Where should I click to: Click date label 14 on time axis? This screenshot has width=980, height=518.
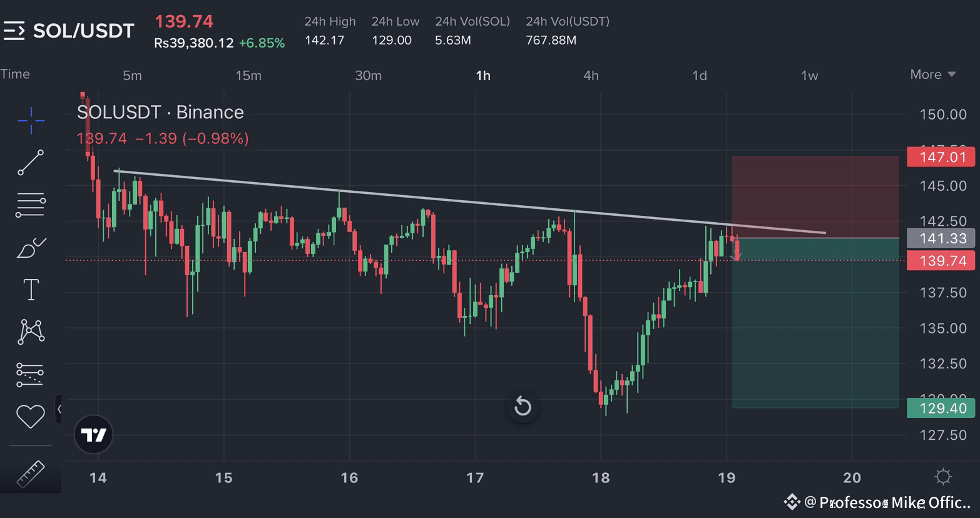coord(98,478)
